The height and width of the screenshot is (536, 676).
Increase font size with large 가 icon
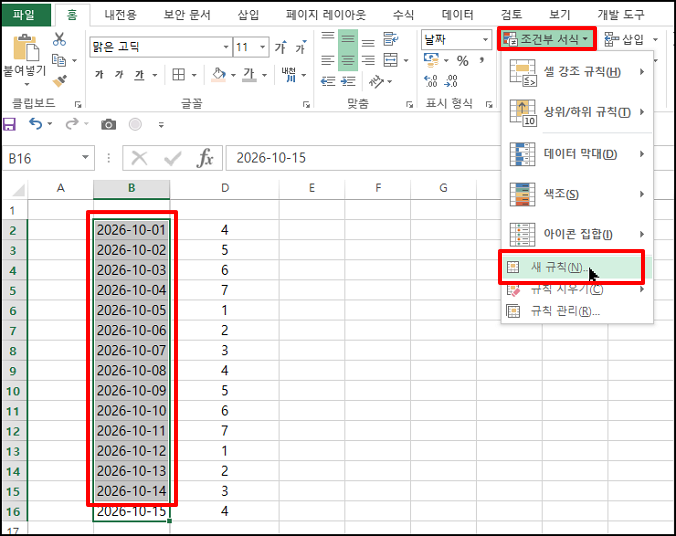[281, 47]
